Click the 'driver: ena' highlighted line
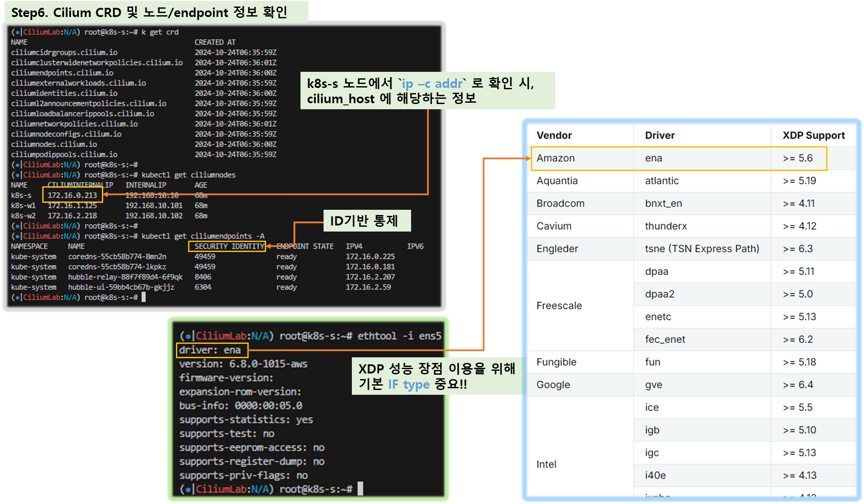This screenshot has width=864, height=504. coord(211,350)
